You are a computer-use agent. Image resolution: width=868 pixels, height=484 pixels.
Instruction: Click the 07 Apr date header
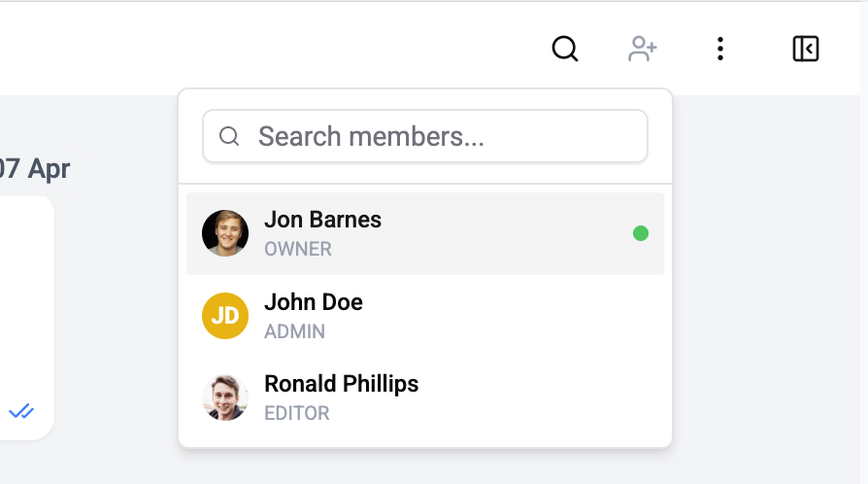(x=35, y=168)
